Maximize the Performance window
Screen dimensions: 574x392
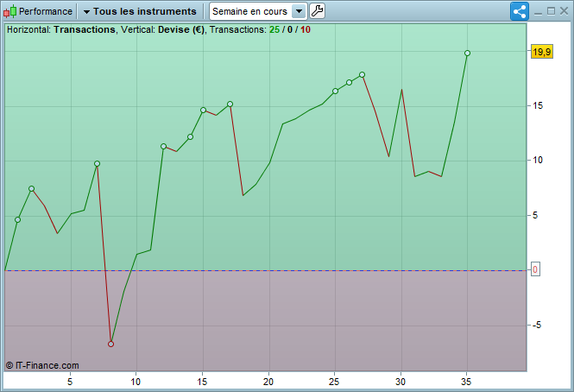coord(551,11)
